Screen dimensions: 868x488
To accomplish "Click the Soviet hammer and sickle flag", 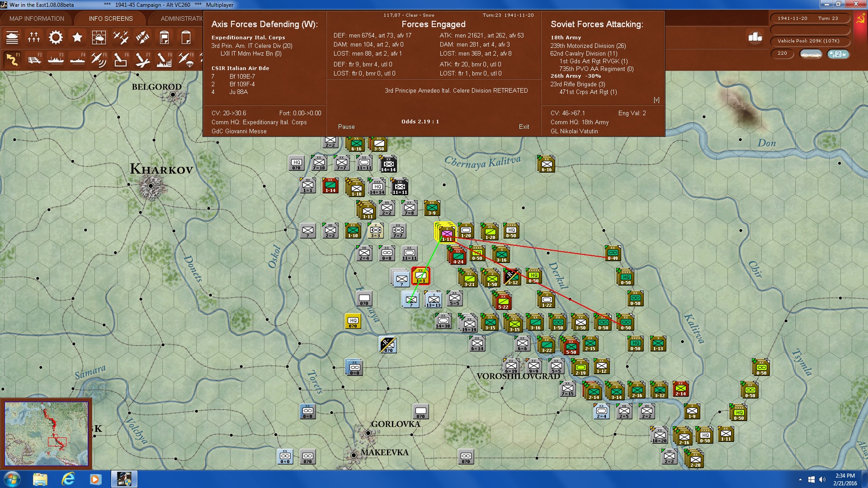I will (860, 19).
